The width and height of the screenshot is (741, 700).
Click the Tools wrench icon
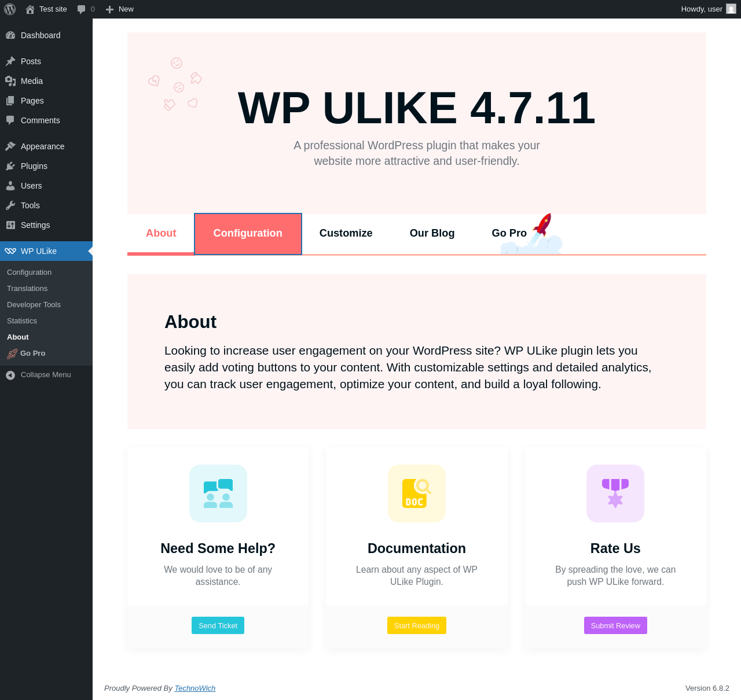(x=10, y=205)
